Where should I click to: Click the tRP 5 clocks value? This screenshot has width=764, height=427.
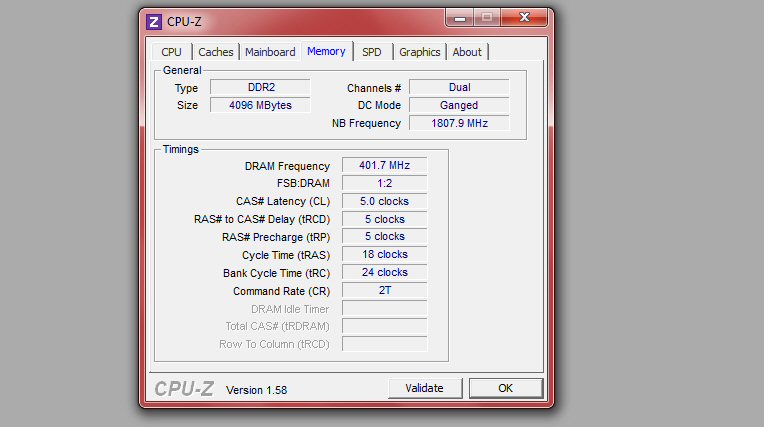[x=384, y=236]
